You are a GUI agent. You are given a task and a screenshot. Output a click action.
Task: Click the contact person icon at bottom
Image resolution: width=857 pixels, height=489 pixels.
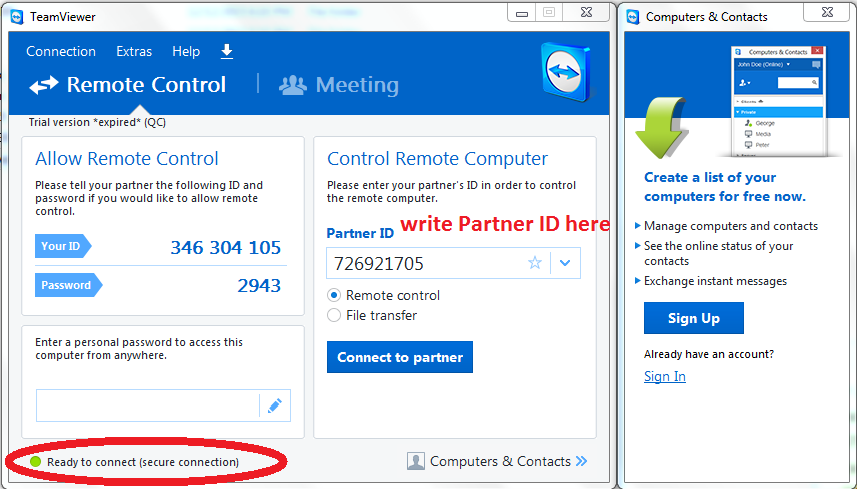(416, 462)
